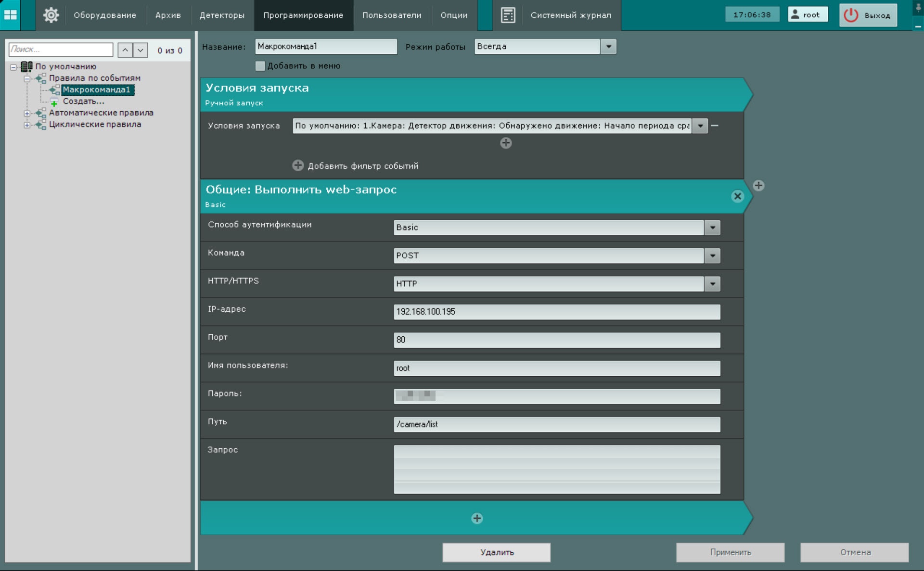Enable Добавить в меню checkbox
This screenshot has width=924, height=571.
[260, 66]
